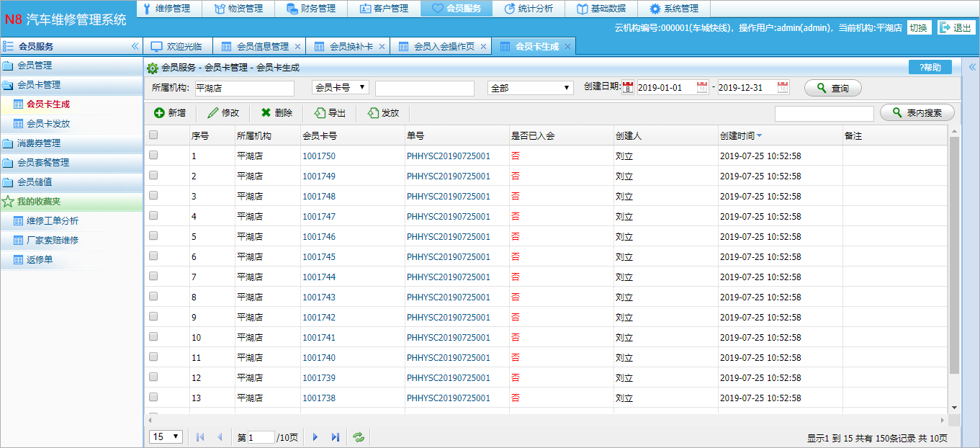Go to first page icon
980x448 pixels.
(x=200, y=437)
